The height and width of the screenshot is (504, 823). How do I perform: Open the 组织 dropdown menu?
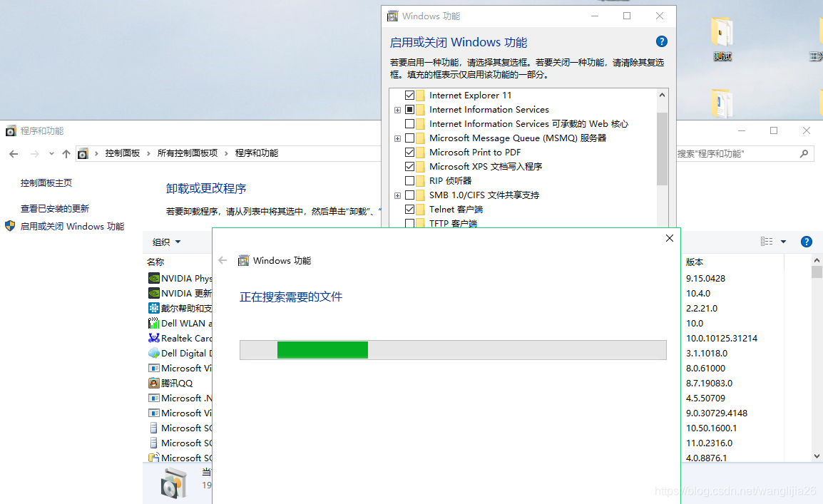pyautogui.click(x=166, y=242)
